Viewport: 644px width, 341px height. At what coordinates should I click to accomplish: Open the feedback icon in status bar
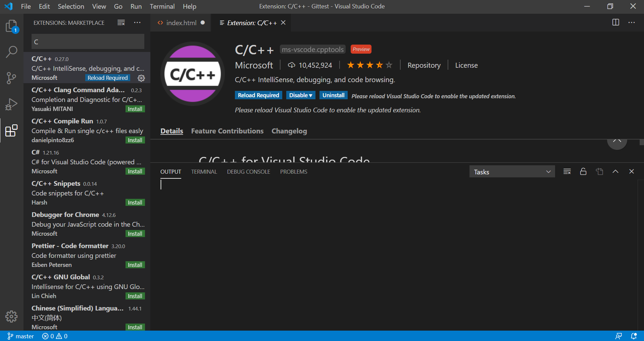pos(618,336)
